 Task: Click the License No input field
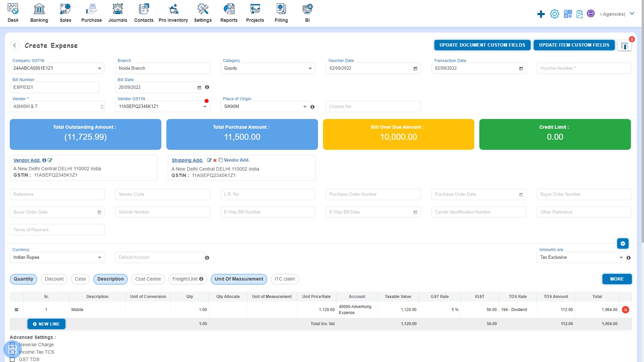pyautogui.click(x=373, y=107)
